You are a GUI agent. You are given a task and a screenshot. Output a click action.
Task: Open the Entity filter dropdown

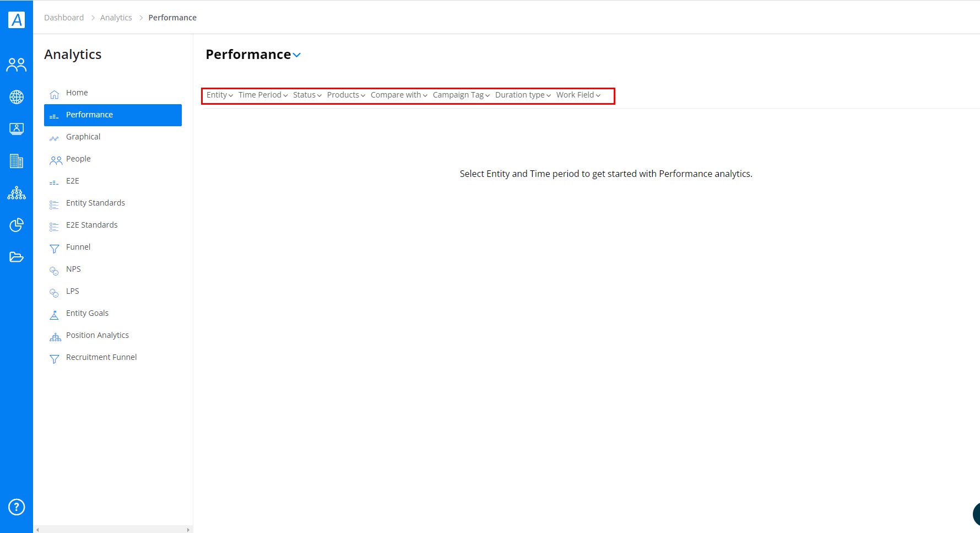(220, 95)
